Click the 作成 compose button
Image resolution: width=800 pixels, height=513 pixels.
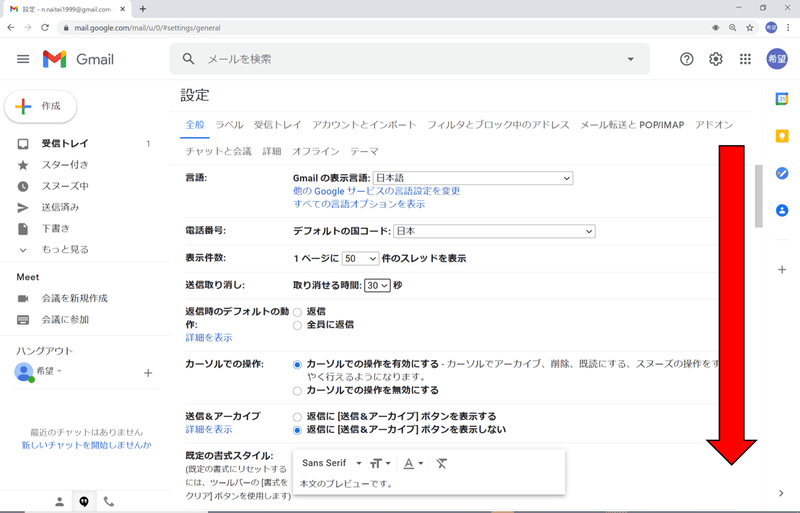tap(40, 106)
